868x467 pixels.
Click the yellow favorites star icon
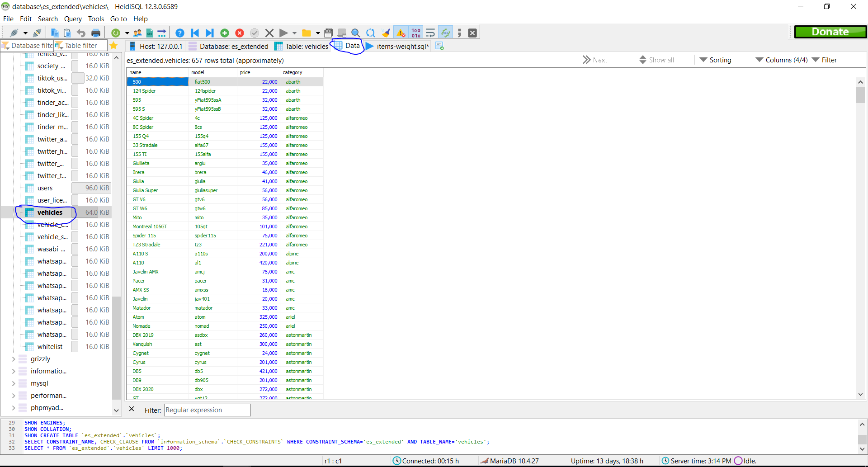[113, 46]
